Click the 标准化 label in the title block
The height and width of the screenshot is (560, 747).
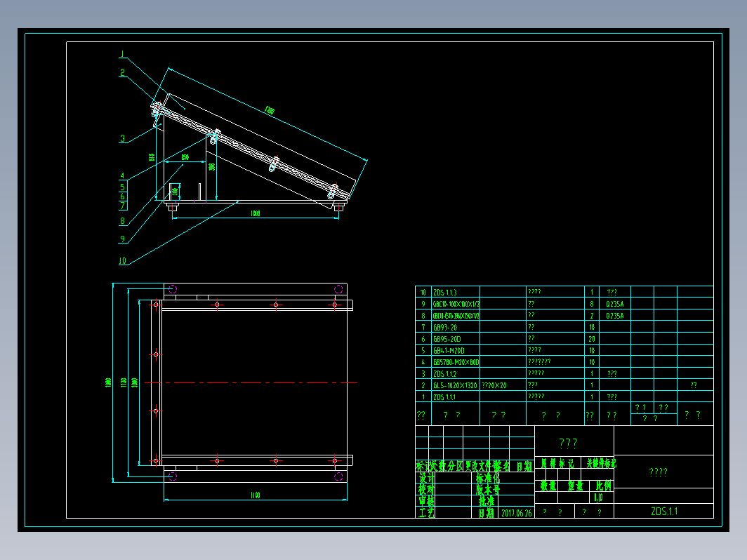pyautogui.click(x=487, y=478)
